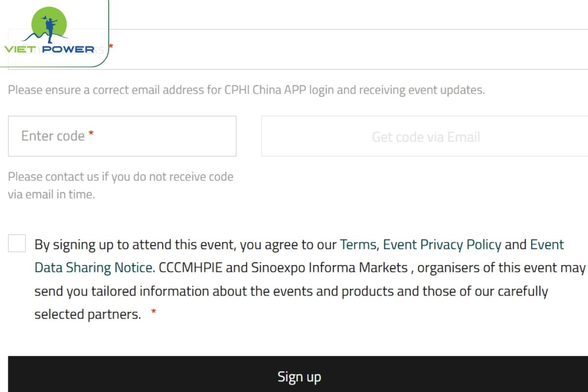Open the Data Sharing Notice link text
588x392 pixels.
(x=93, y=268)
